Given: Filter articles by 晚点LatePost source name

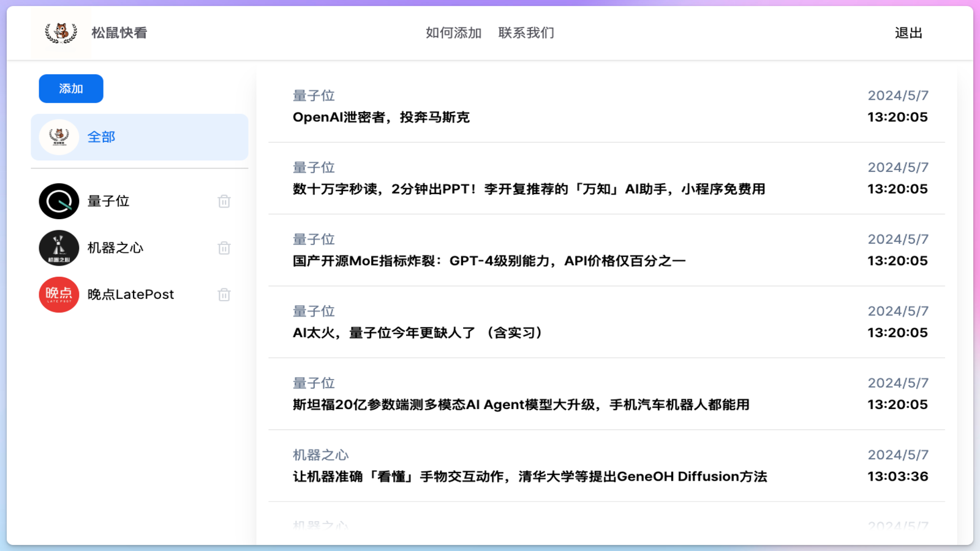Looking at the screenshot, I should [130, 294].
